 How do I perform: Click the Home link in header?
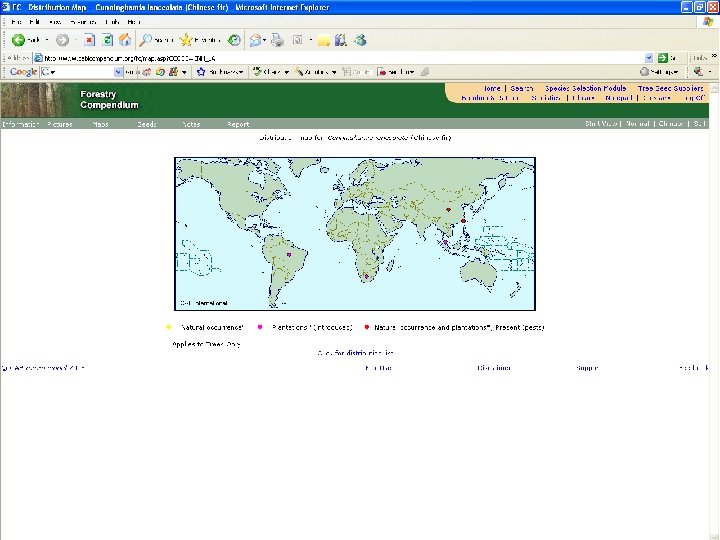(x=492, y=88)
